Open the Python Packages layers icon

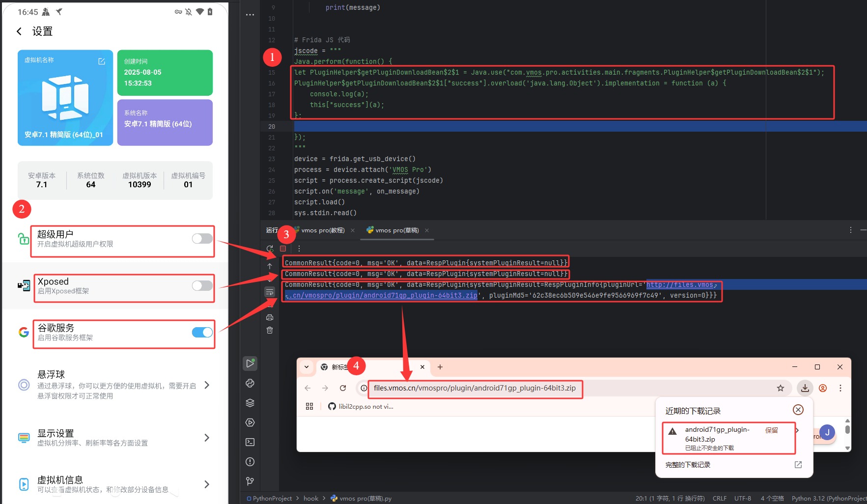tap(250, 403)
